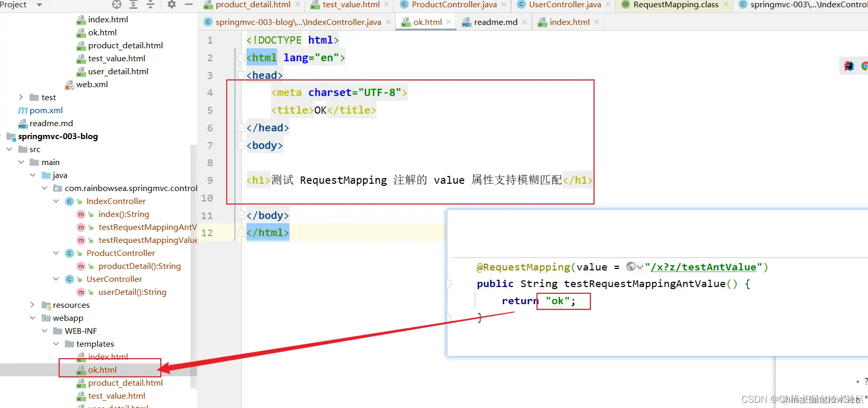
Task: Click the markdown icon beside readme.md in tree
Action: pos(23,124)
